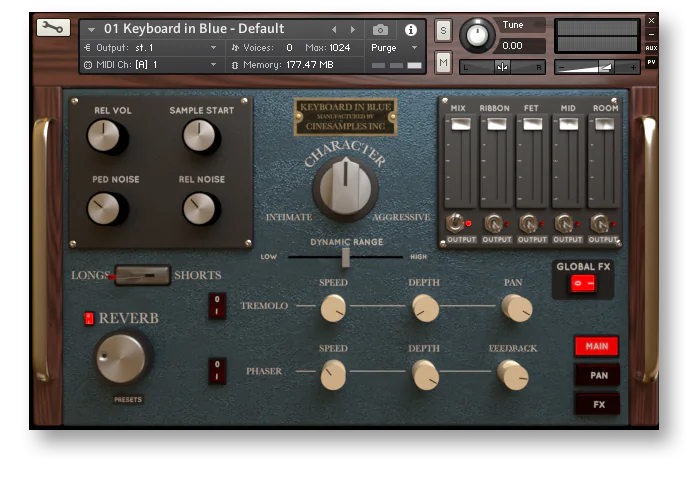Switch to the PAN page tab
The image size is (690, 478).
pyautogui.click(x=597, y=375)
